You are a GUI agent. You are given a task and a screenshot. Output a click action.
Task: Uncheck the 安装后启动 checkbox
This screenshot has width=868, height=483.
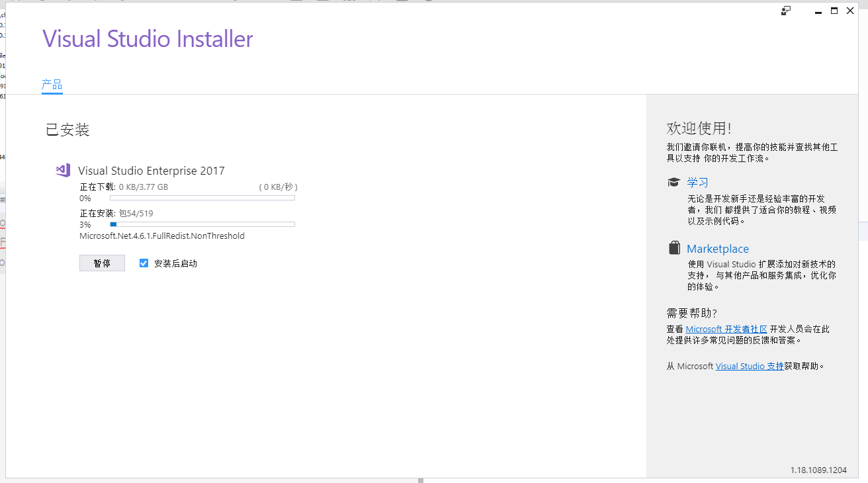click(x=144, y=263)
